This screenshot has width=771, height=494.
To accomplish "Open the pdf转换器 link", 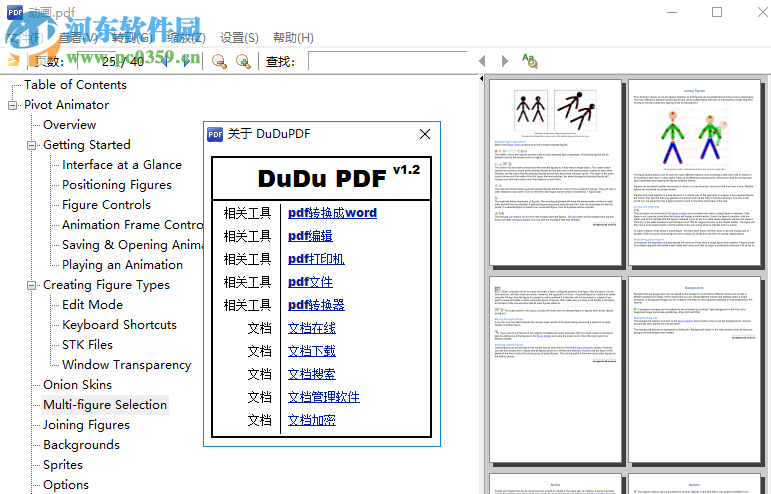I will tap(316, 305).
